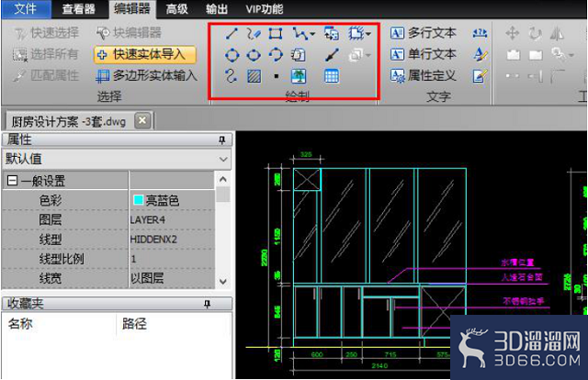
Task: Switch to the 编辑器 tab
Action: pyautogui.click(x=132, y=9)
